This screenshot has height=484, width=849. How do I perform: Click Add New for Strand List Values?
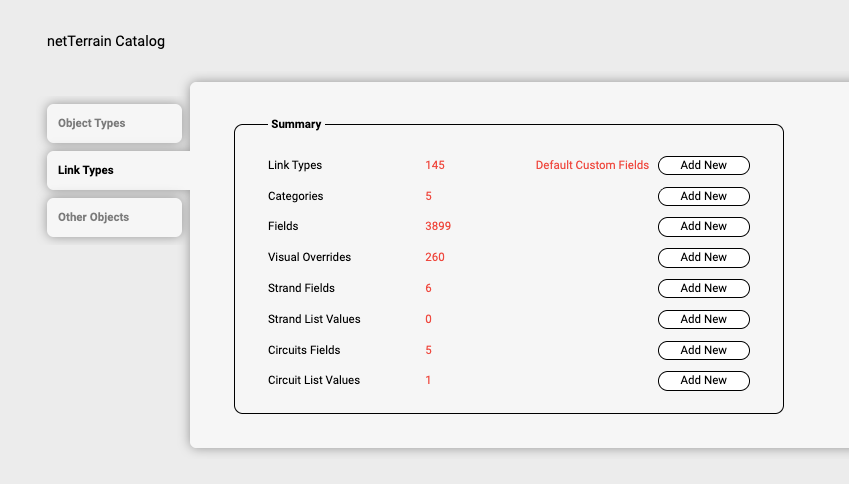pos(703,320)
